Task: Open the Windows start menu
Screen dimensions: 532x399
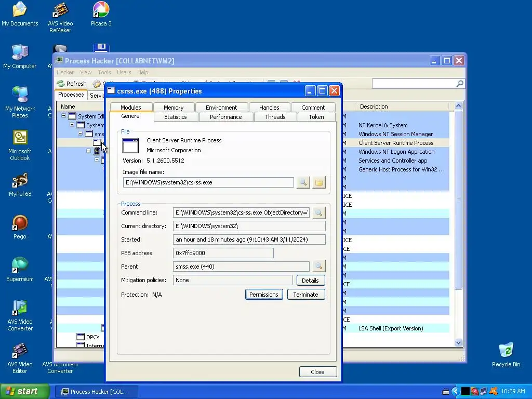Action: pyautogui.click(x=24, y=392)
